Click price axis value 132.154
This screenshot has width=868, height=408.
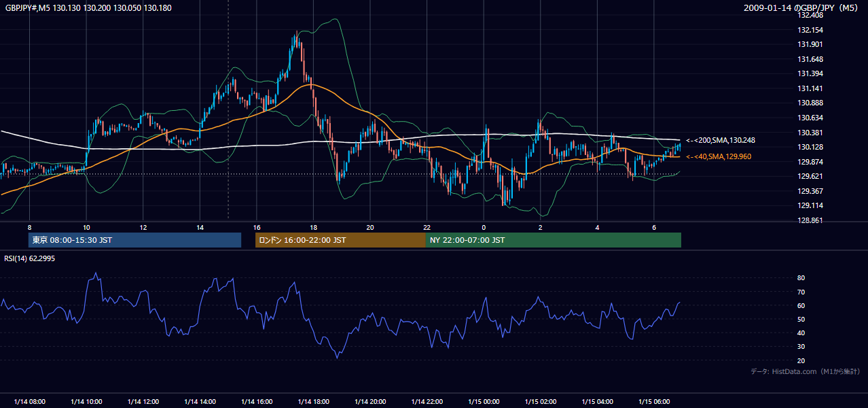pyautogui.click(x=812, y=30)
